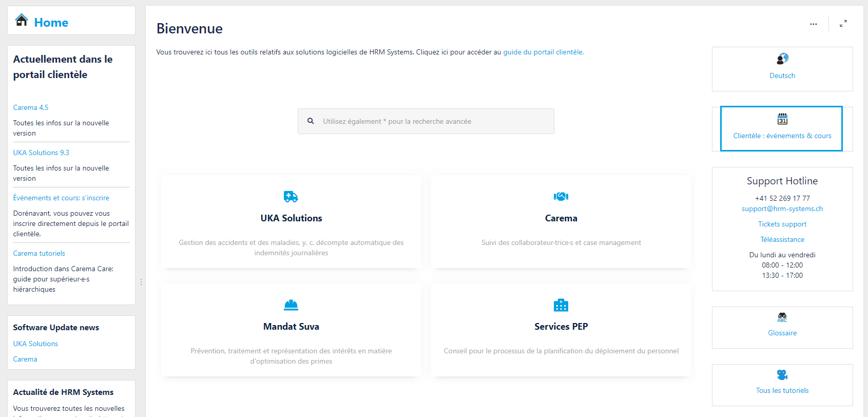Open Carema software update link
The height and width of the screenshot is (417, 868).
coord(25,359)
